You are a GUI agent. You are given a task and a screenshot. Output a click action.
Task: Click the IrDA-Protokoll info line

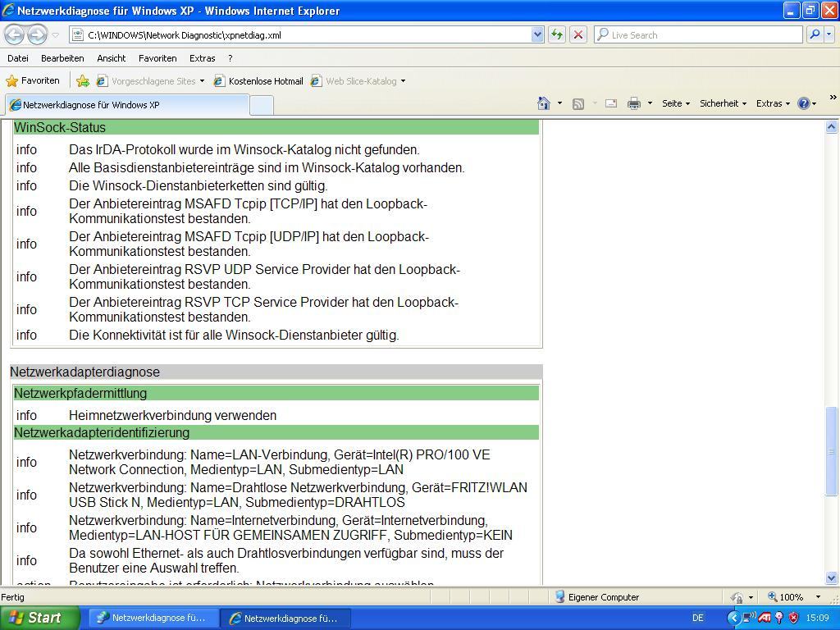(244, 149)
